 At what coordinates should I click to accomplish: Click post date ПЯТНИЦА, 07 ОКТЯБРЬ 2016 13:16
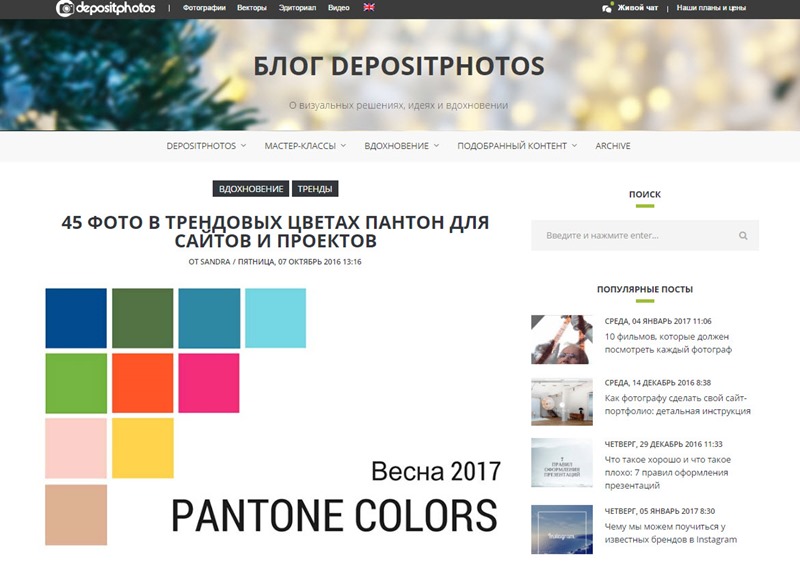click(299, 262)
